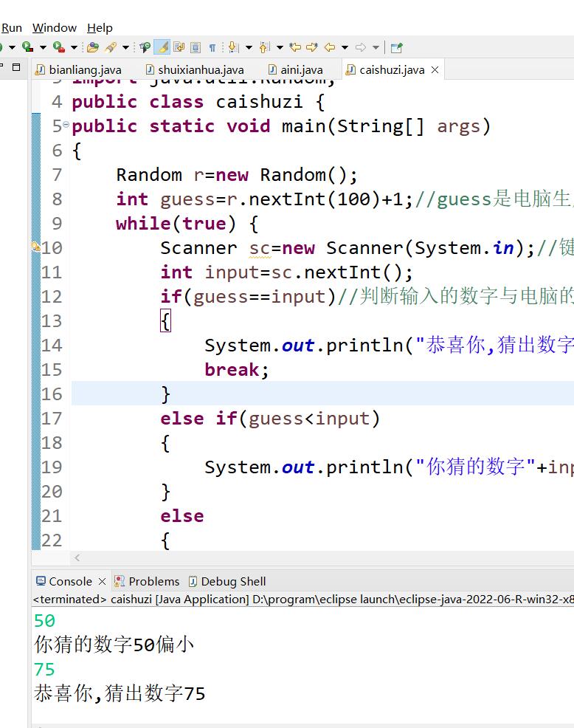
Task: Switch to aini.java tab
Action: pyautogui.click(x=296, y=69)
